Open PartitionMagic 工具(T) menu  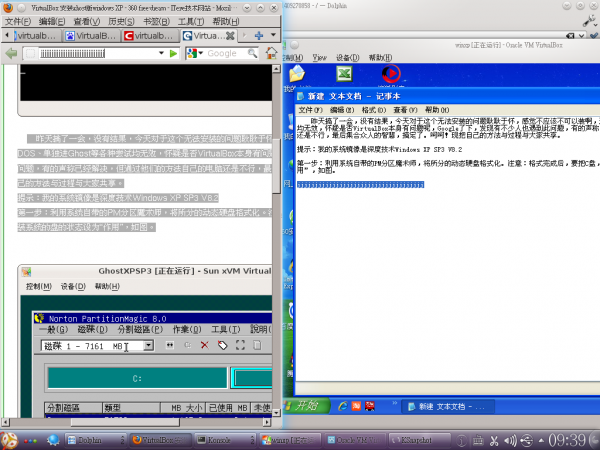(226, 329)
